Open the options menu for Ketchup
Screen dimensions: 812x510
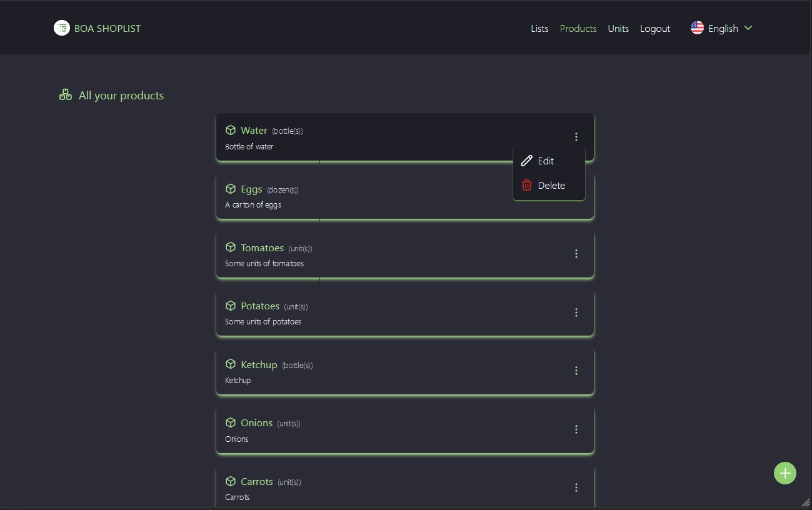tap(576, 371)
